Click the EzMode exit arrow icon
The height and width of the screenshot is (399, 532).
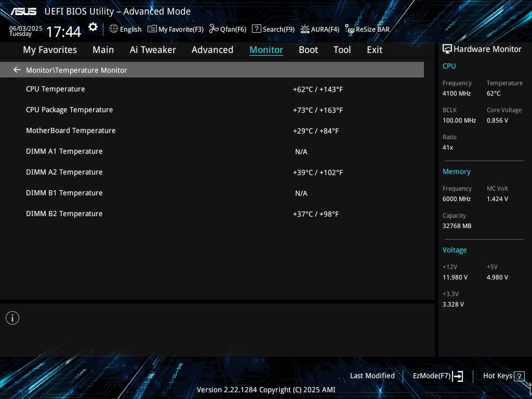click(x=458, y=376)
